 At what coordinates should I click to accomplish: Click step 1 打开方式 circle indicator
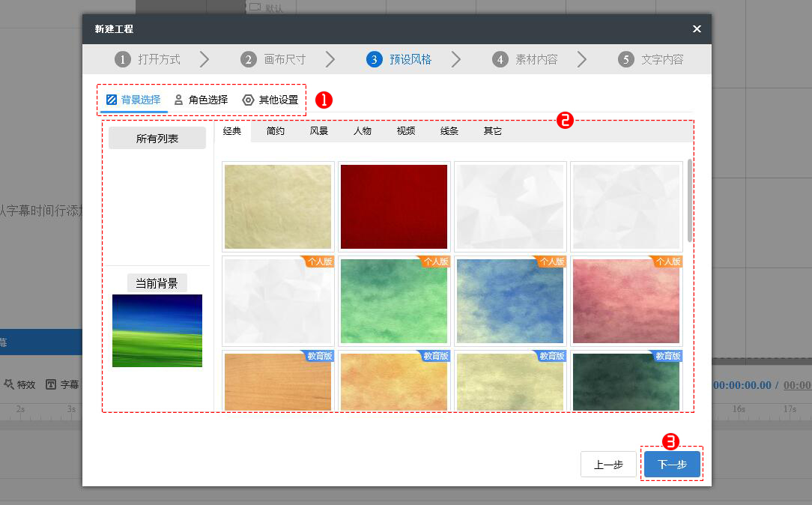[x=123, y=58]
